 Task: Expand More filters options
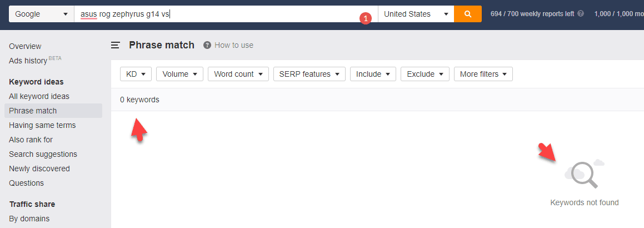[x=483, y=75]
